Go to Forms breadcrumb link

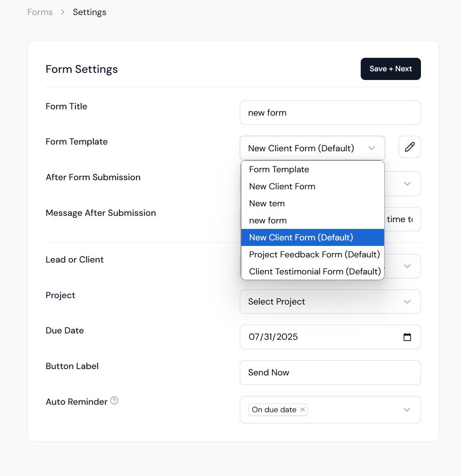click(40, 12)
